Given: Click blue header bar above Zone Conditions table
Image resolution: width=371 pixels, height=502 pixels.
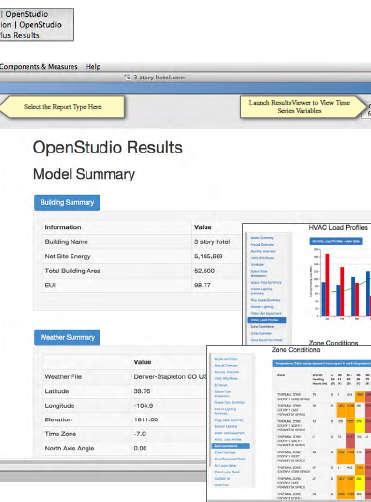Looking at the screenshot, I should pos(322,364).
